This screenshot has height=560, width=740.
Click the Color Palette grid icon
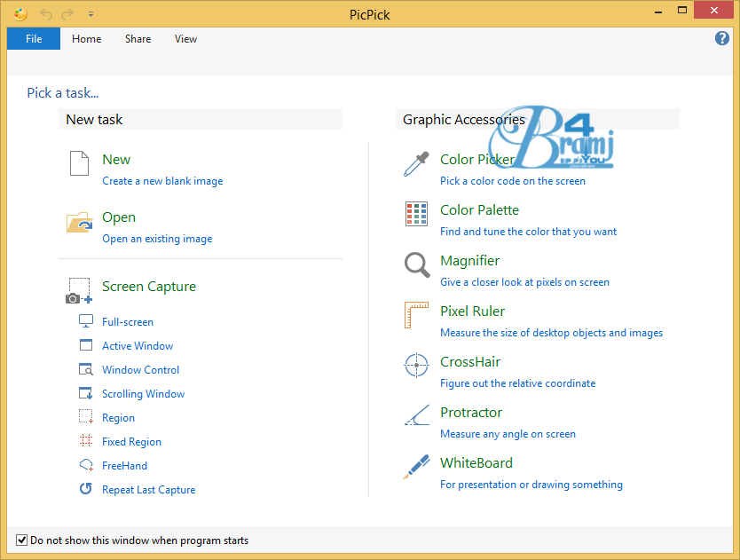pos(416,214)
